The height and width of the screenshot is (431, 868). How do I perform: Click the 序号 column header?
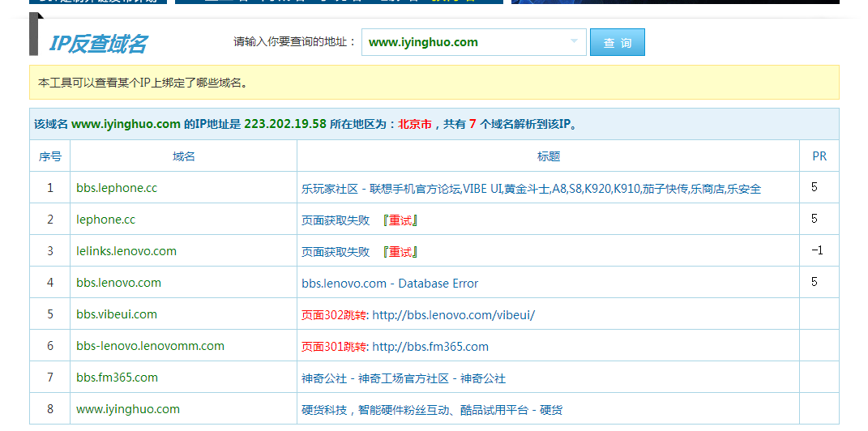[x=49, y=156]
